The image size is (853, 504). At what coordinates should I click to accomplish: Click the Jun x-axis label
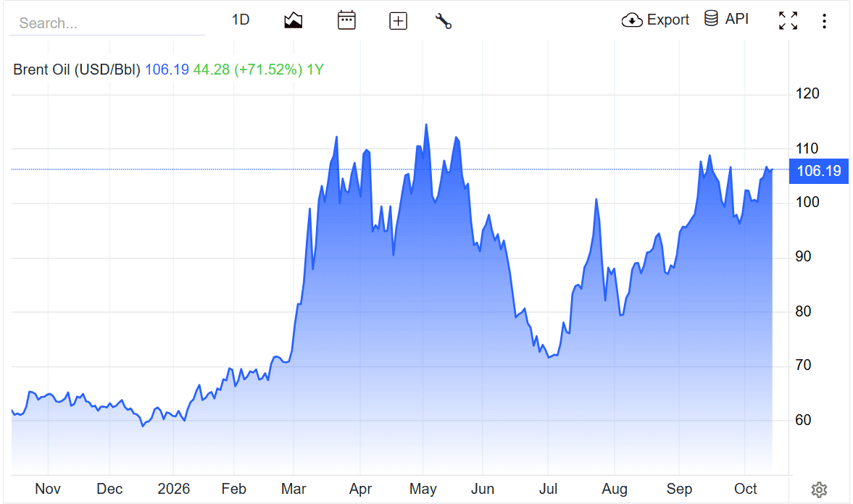point(483,489)
